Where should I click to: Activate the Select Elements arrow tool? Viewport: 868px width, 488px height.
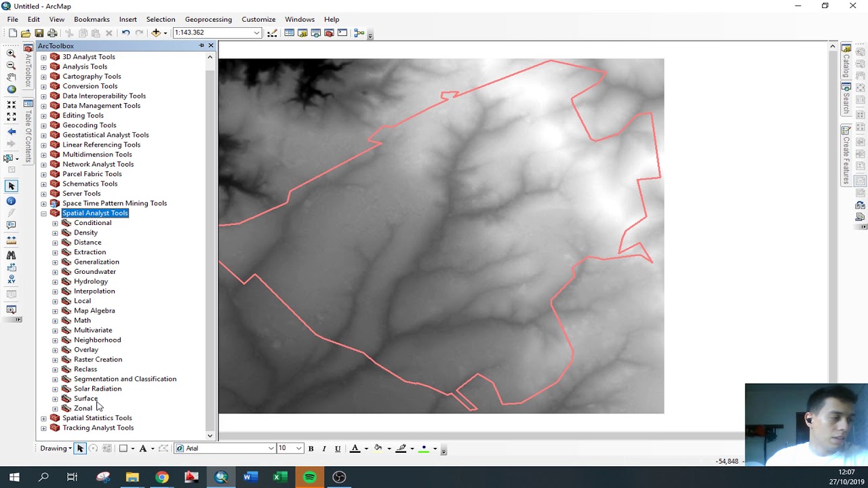(11, 186)
